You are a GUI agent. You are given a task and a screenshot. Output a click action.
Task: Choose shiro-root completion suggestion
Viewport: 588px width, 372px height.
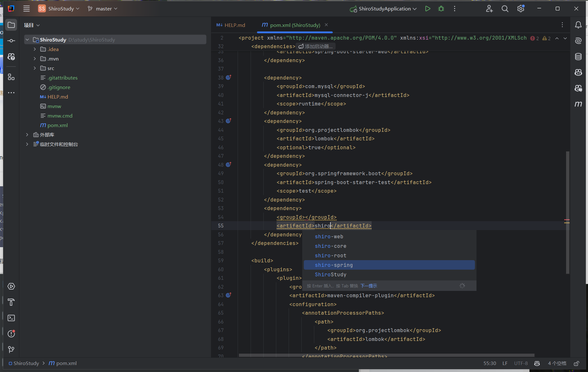pos(389,256)
